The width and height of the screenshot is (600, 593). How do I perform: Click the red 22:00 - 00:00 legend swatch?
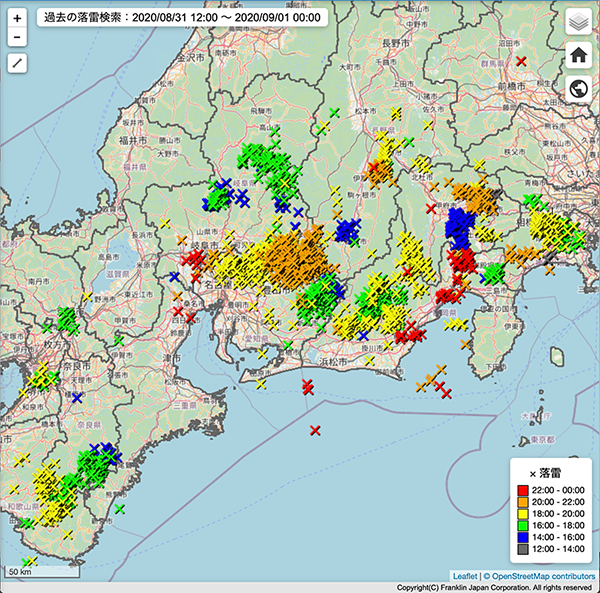522,490
